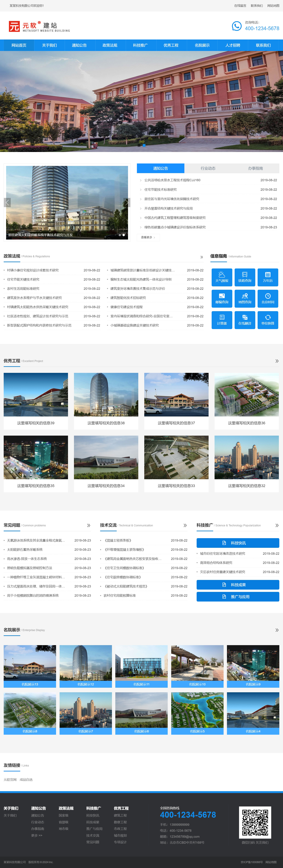Open project thumbnail 这里填写相关的信息34

[106, 464]
